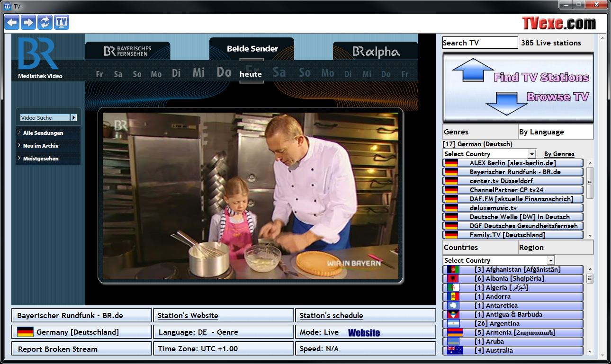
Task: Switch to BR alpha tab
Action: 376,51
